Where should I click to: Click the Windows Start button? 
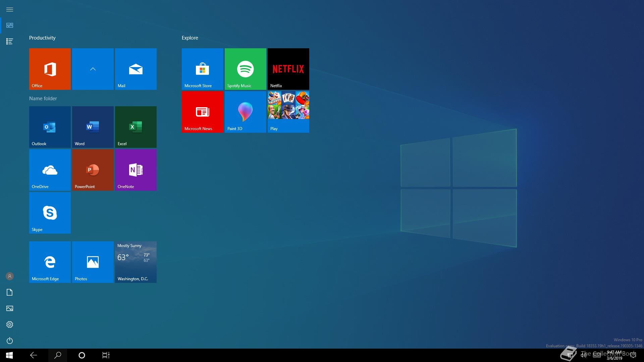click(x=9, y=355)
